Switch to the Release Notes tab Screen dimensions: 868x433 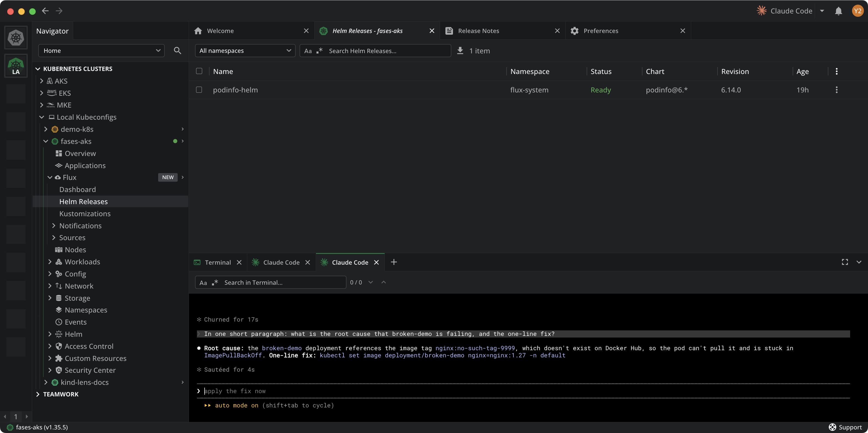point(502,31)
